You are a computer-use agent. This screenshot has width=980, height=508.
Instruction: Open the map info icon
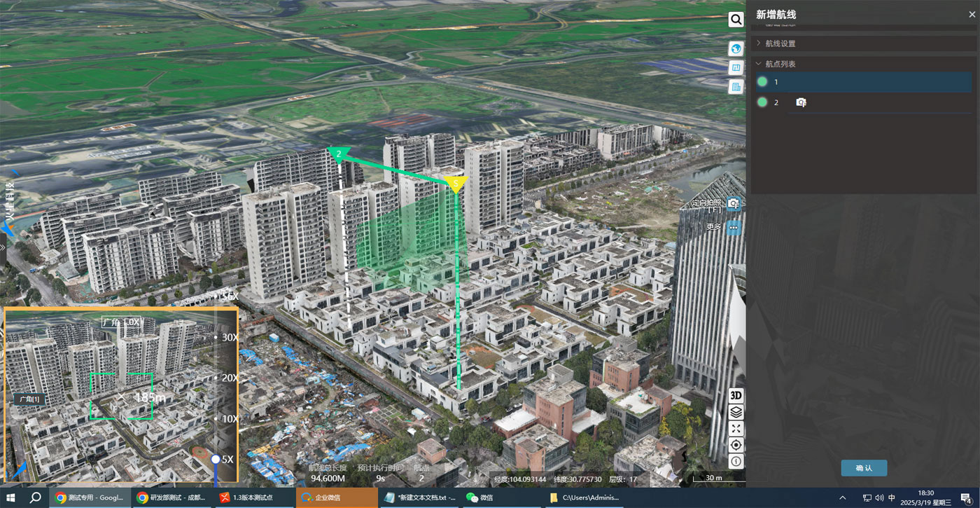[736, 461]
